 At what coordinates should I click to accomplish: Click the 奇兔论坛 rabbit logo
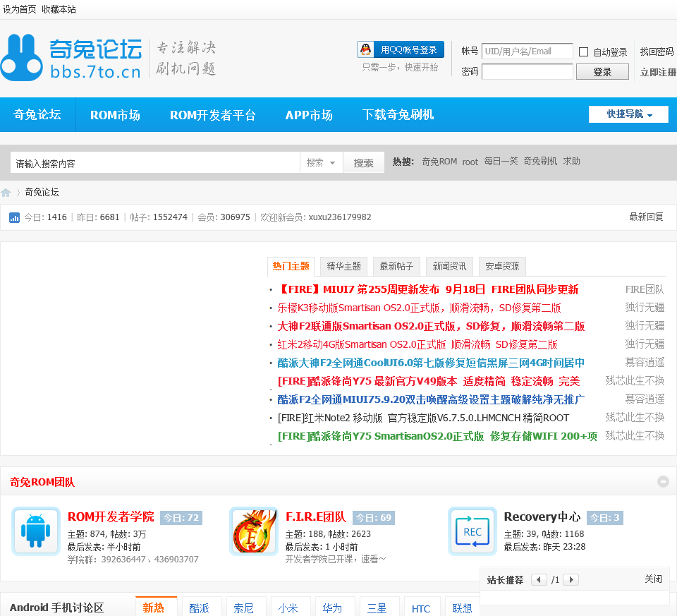coord(72,57)
